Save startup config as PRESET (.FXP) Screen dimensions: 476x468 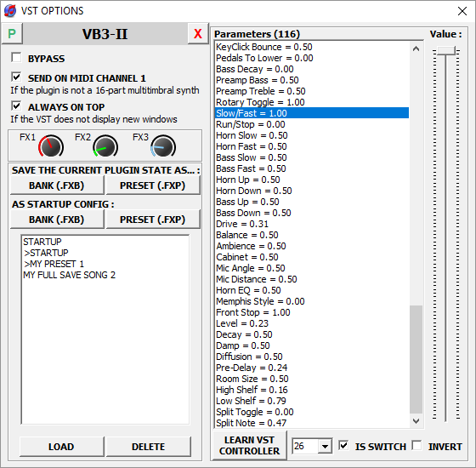153,220
